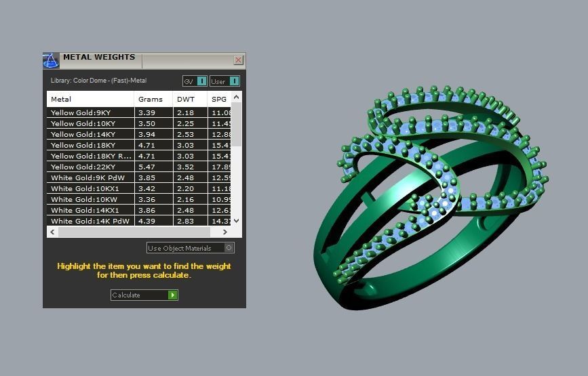Click the 5.47 grams value

146,167
